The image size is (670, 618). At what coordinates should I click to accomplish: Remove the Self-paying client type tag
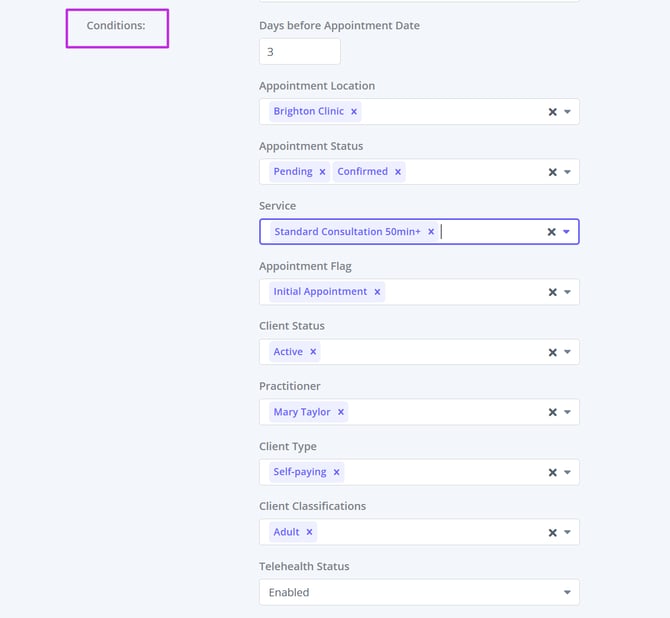[x=336, y=472]
